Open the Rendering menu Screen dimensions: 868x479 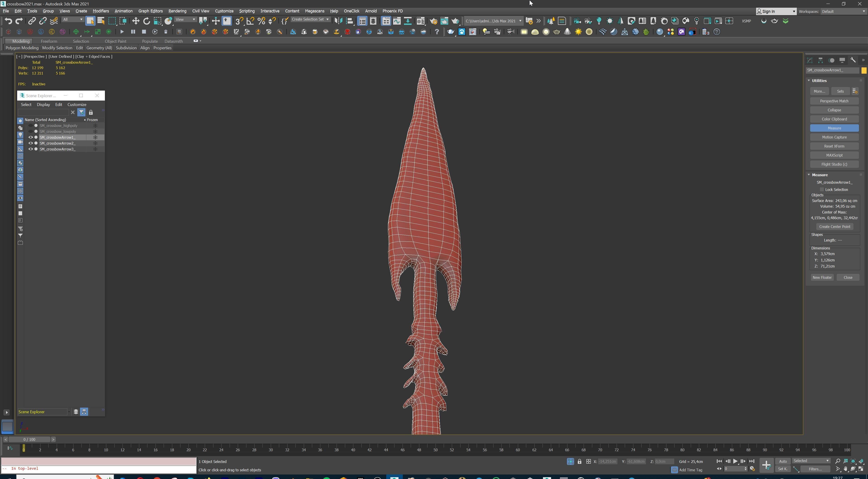(177, 11)
